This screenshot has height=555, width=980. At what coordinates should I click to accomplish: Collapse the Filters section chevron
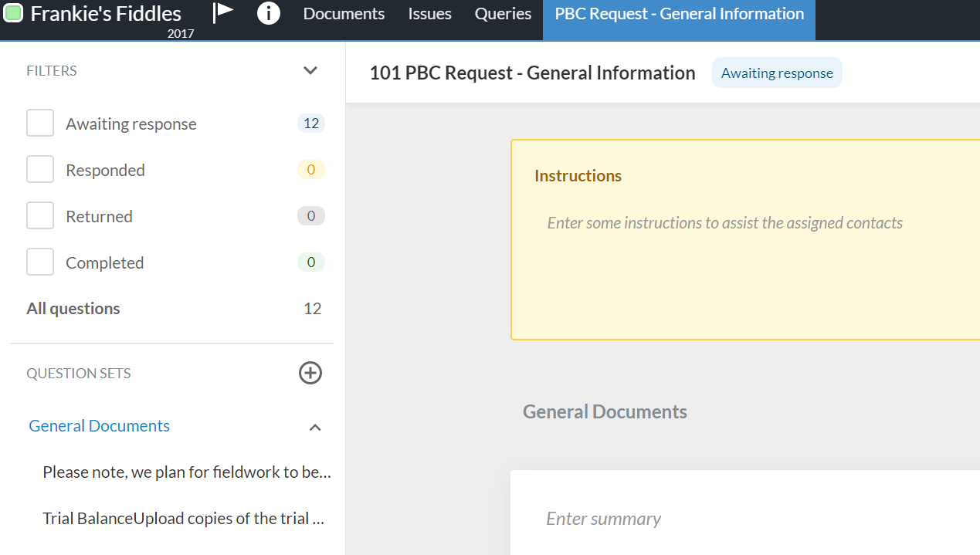310,71
